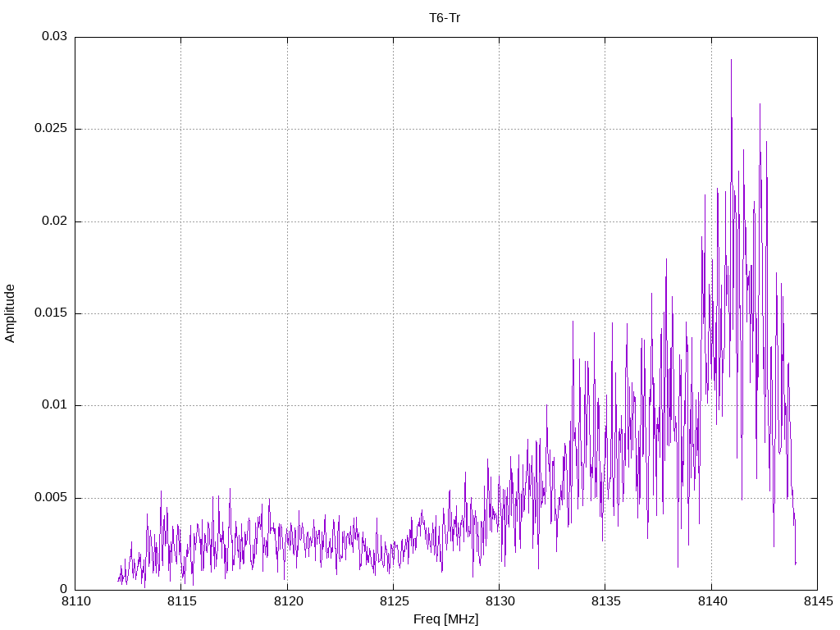Click the 0.02 y-axis tick label
This screenshot has width=840, height=630.
click(x=55, y=221)
